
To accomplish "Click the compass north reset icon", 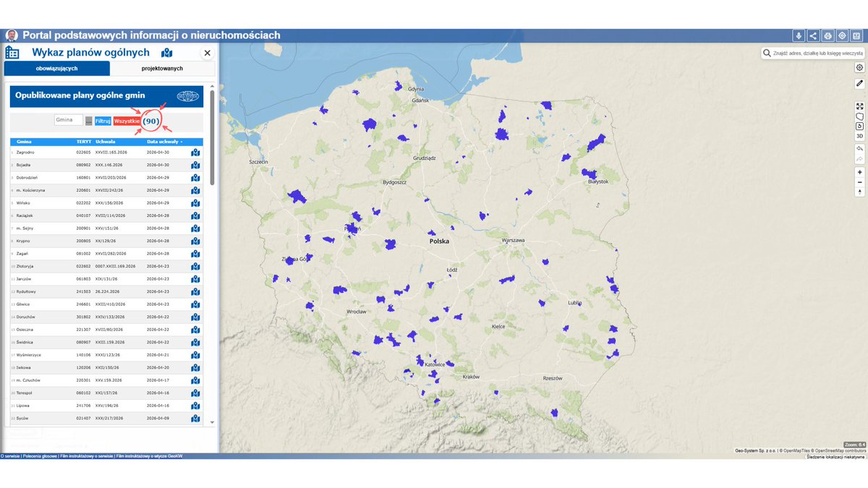I will point(859,192).
